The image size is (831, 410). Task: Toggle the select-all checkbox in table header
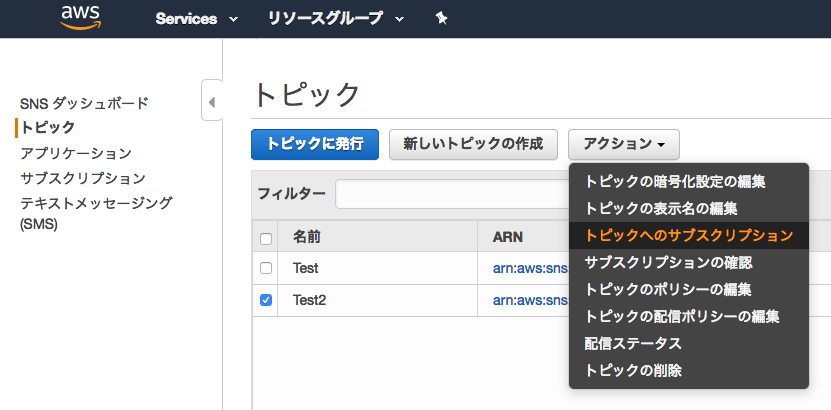(266, 238)
